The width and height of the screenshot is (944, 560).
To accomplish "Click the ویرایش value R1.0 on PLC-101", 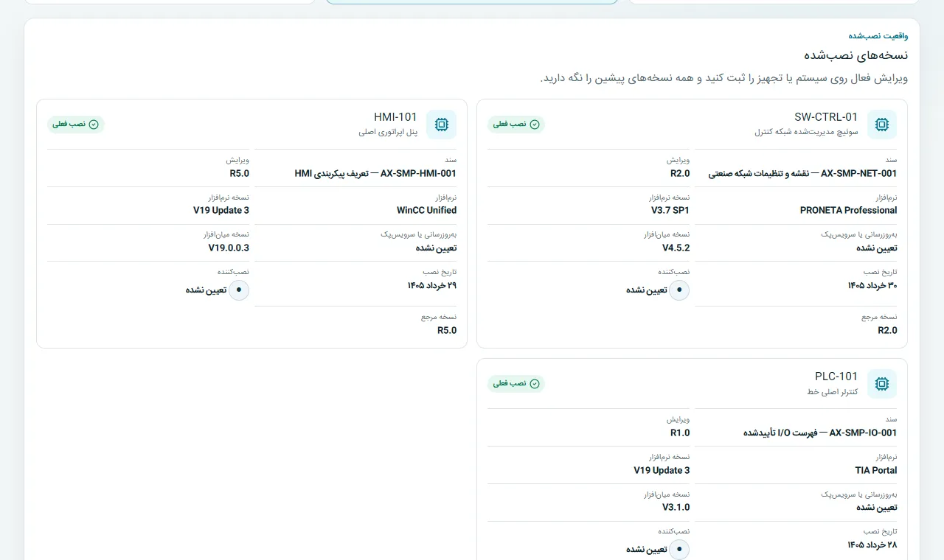I will click(x=680, y=433).
